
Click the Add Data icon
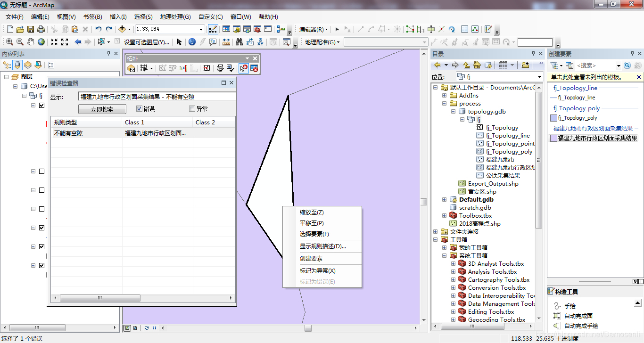[122, 29]
